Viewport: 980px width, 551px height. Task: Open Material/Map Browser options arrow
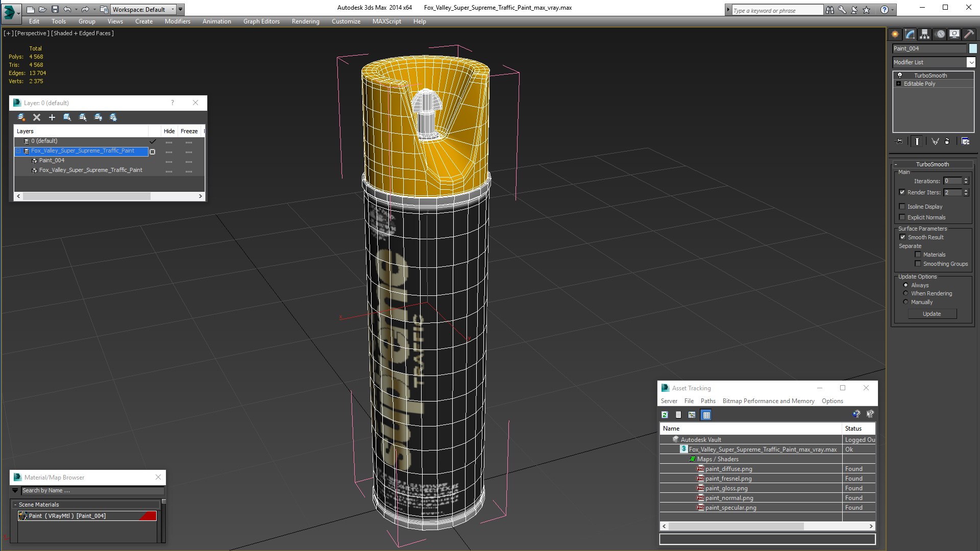point(15,490)
